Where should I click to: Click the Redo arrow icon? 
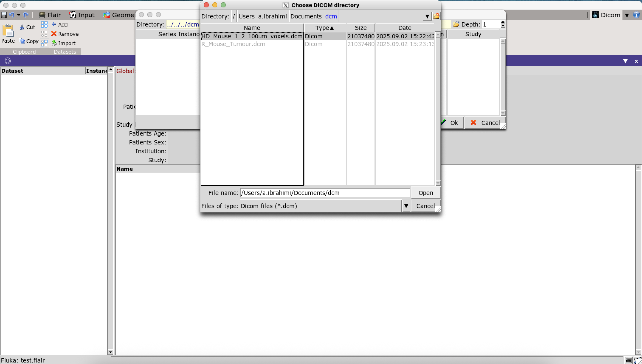click(26, 15)
